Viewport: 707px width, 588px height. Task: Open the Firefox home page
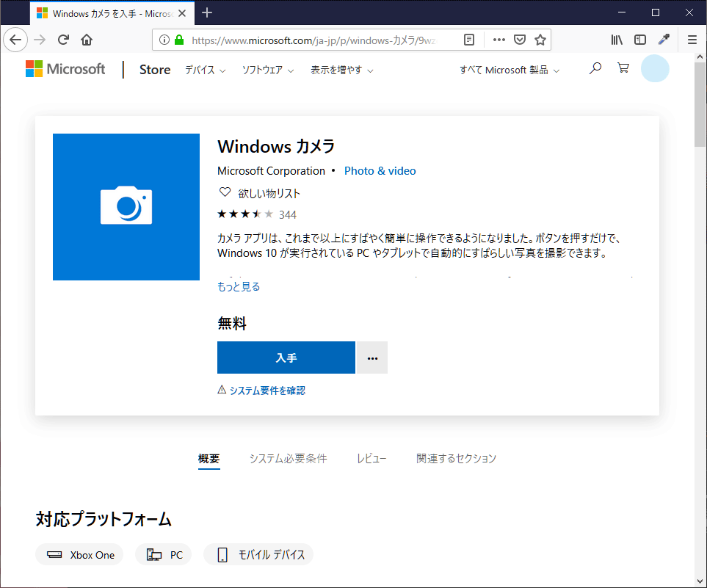[x=87, y=40]
